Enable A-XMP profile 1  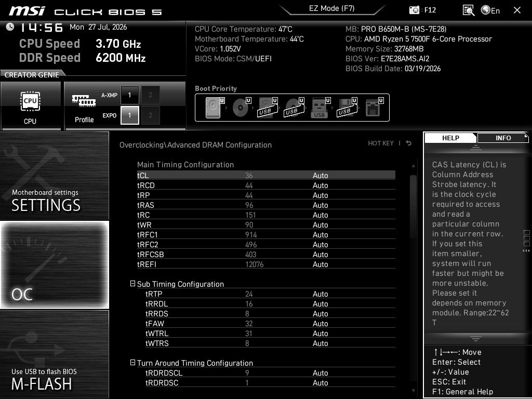tap(129, 95)
